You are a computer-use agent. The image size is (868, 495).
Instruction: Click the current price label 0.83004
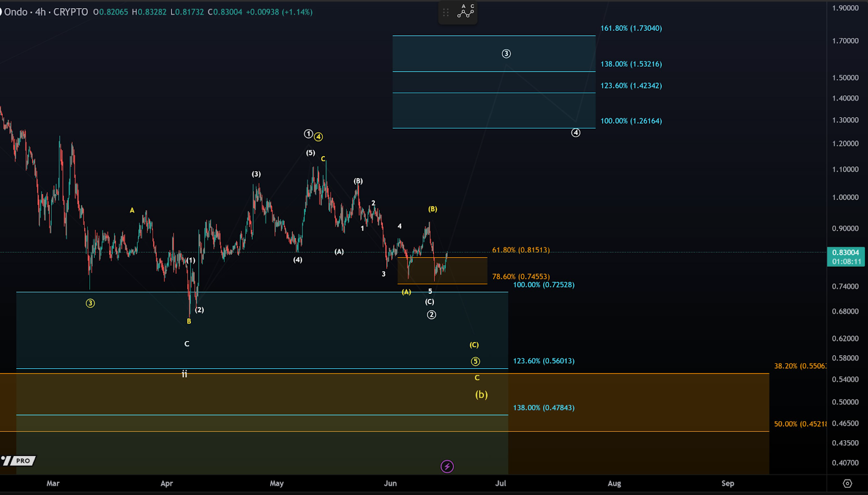[x=846, y=253]
